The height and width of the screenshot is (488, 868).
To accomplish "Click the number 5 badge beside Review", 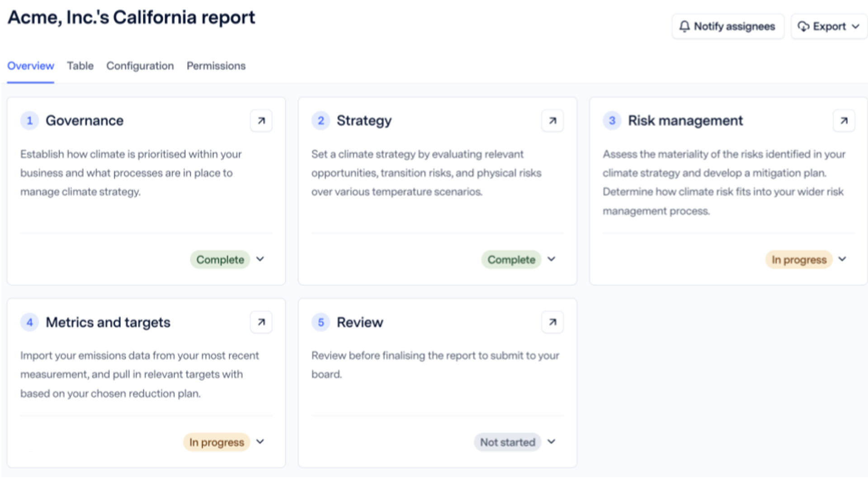I will point(321,322).
